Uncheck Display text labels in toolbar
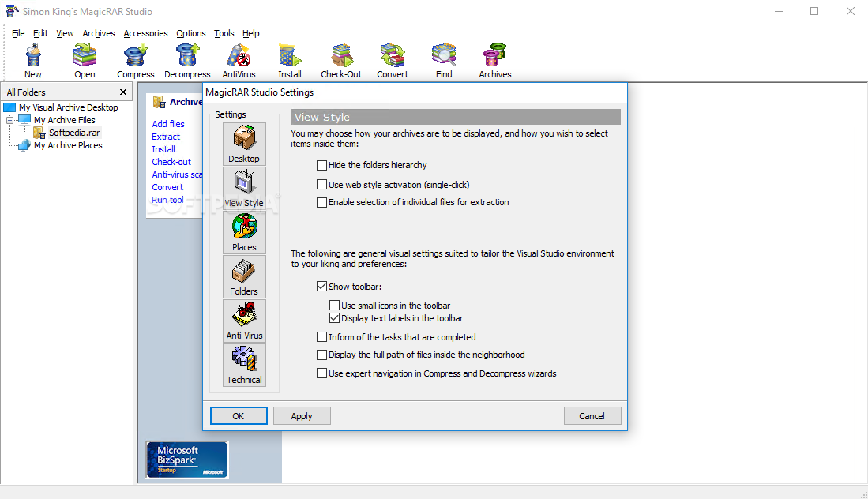 point(334,317)
